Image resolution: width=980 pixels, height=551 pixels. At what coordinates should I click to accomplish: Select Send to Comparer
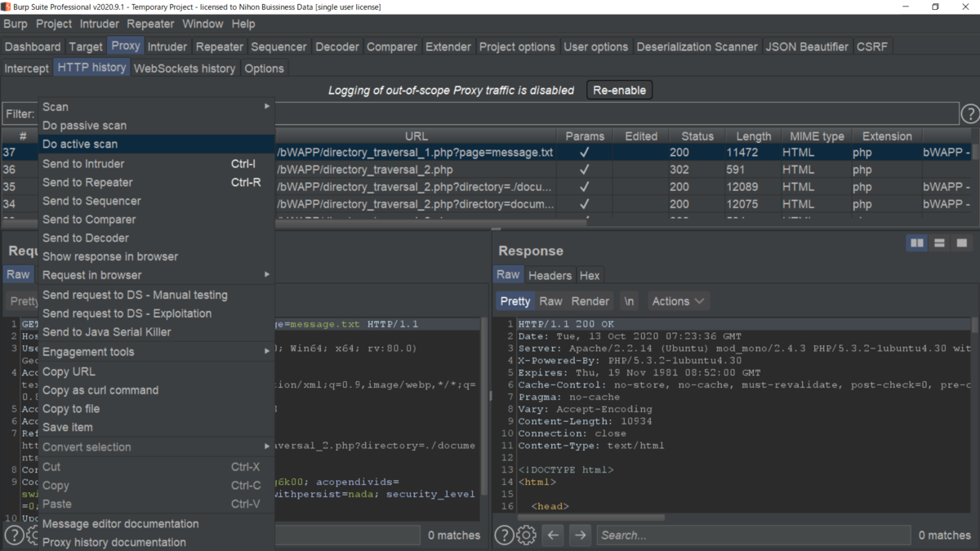coord(156,220)
